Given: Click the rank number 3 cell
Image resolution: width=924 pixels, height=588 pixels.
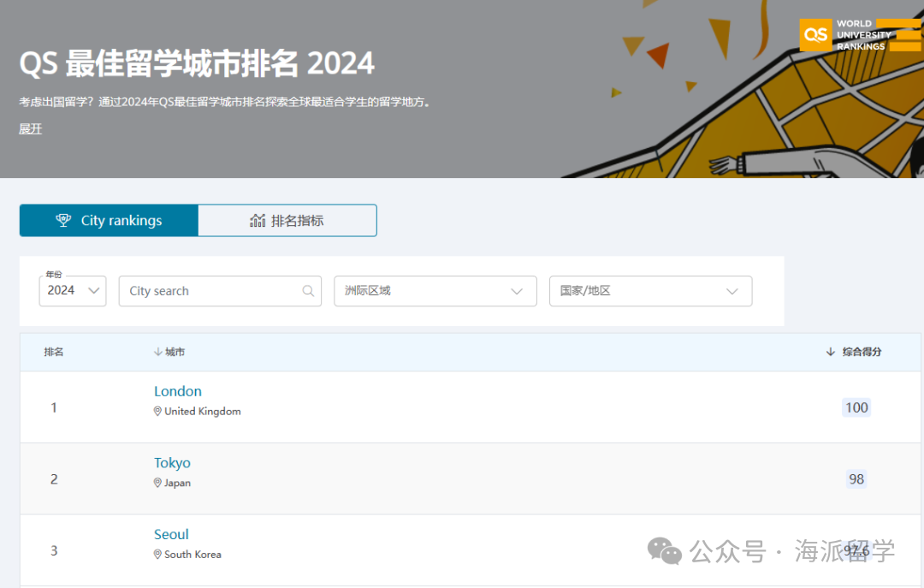Looking at the screenshot, I should coord(54,551).
